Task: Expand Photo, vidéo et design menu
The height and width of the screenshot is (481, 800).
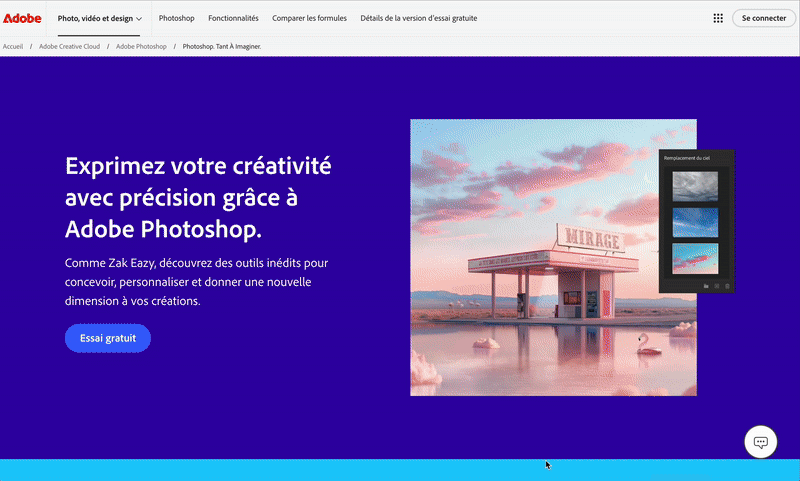Action: tap(99, 18)
